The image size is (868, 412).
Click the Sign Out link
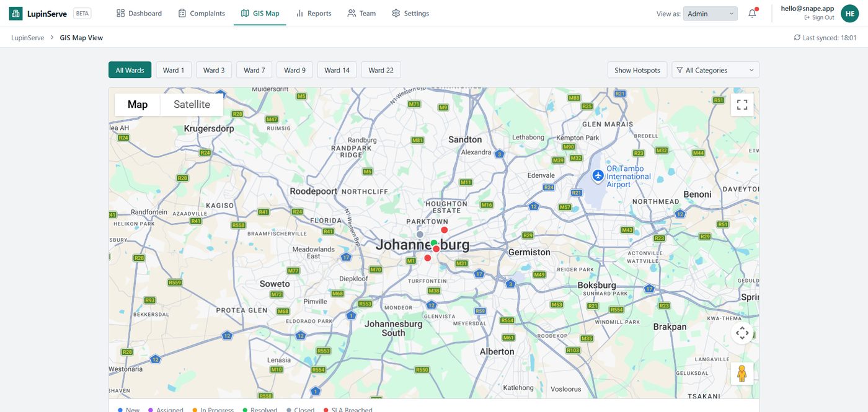819,17
